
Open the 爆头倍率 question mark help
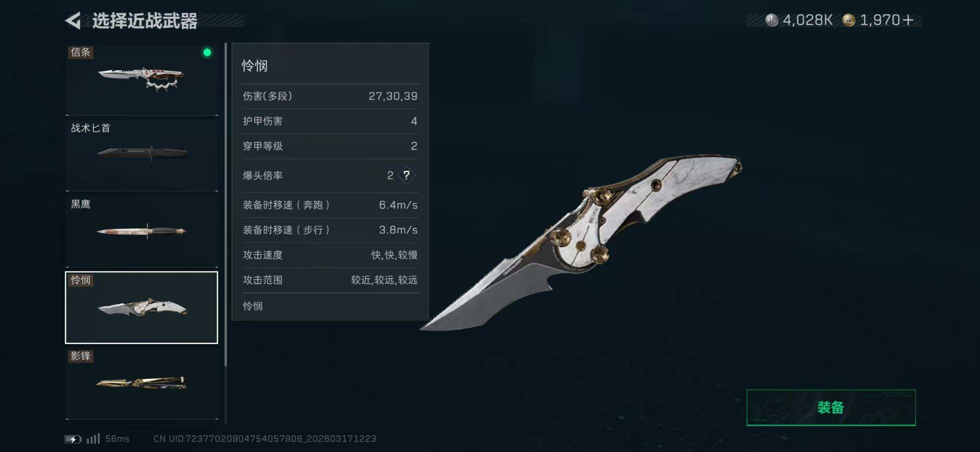406,176
